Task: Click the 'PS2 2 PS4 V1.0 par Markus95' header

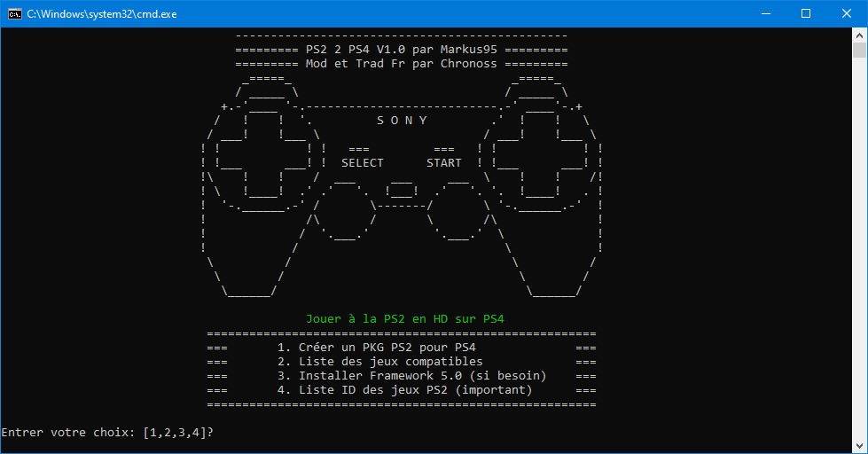Action: point(401,50)
